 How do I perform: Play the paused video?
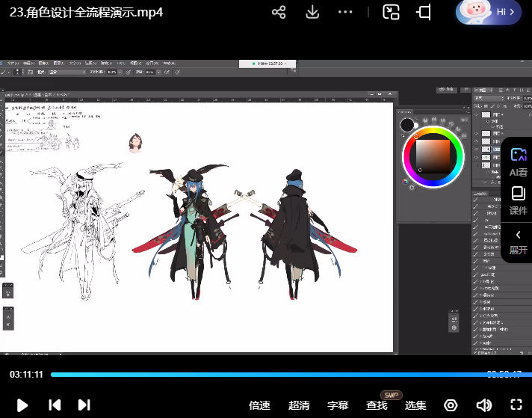(22, 405)
